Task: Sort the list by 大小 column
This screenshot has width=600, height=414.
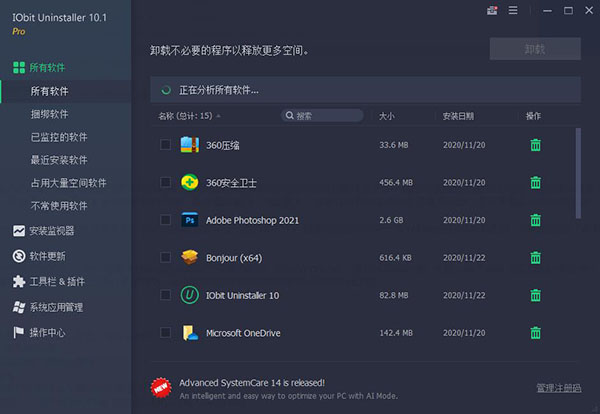Action: pyautogui.click(x=386, y=116)
